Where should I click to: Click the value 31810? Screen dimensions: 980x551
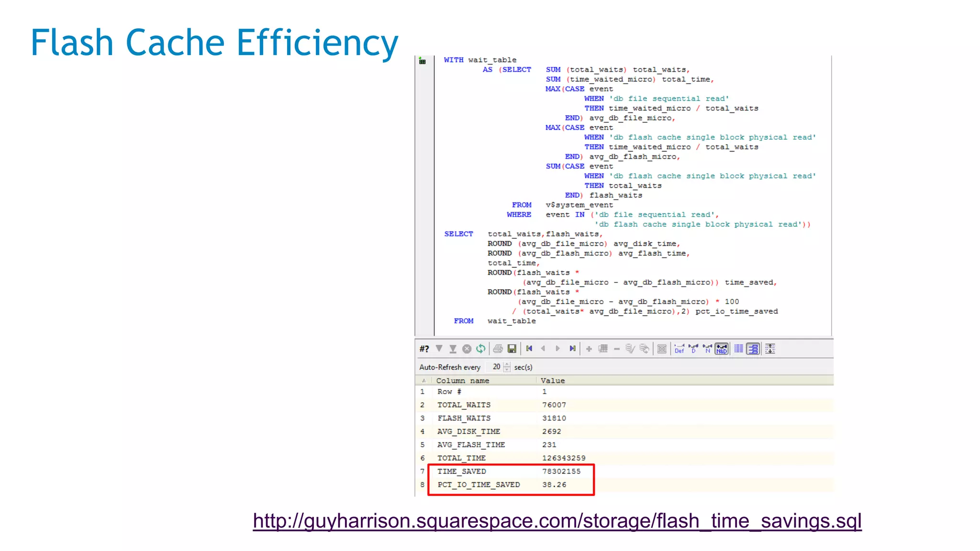pyautogui.click(x=554, y=419)
